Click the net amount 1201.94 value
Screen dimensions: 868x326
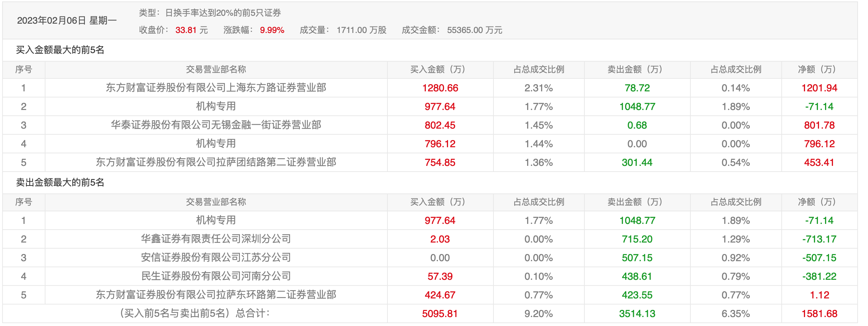[819, 88]
